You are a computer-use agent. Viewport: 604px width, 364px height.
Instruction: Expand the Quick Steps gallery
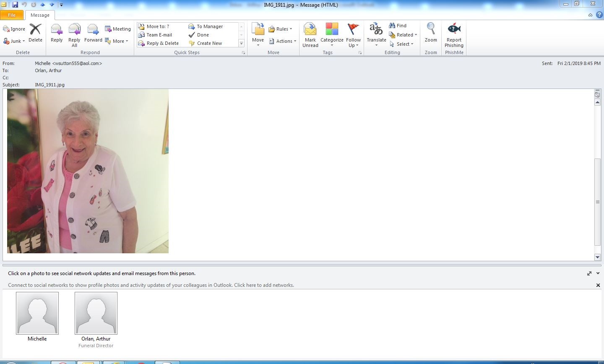coord(241,43)
